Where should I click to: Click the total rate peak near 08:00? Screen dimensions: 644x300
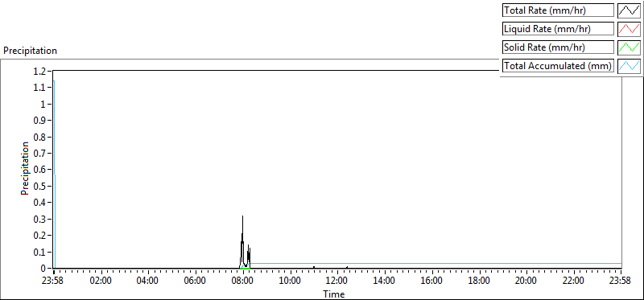click(243, 216)
